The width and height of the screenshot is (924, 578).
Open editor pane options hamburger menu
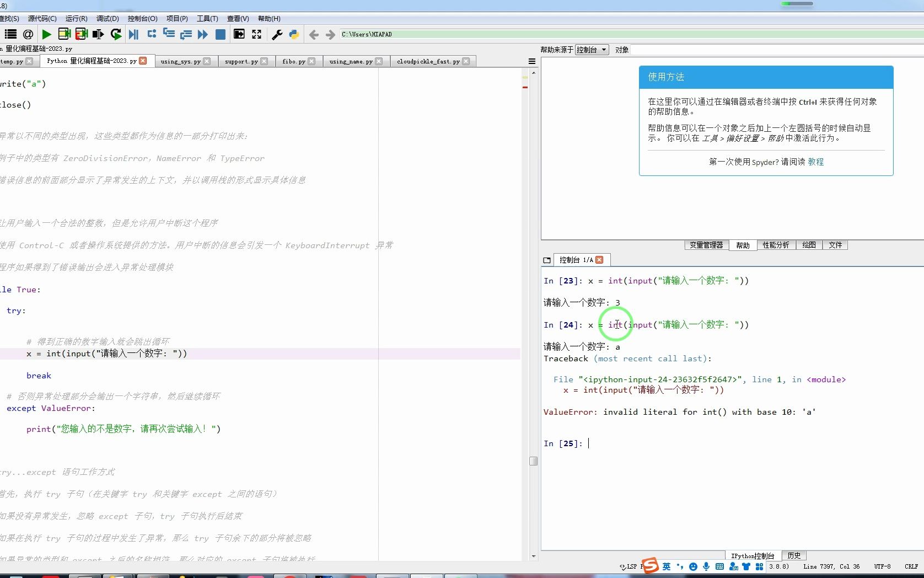click(532, 61)
